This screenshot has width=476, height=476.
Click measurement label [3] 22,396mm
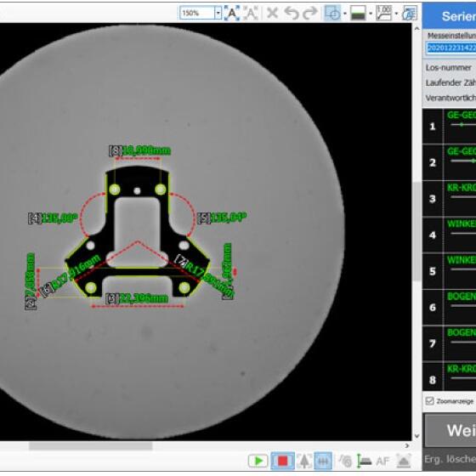point(137,298)
